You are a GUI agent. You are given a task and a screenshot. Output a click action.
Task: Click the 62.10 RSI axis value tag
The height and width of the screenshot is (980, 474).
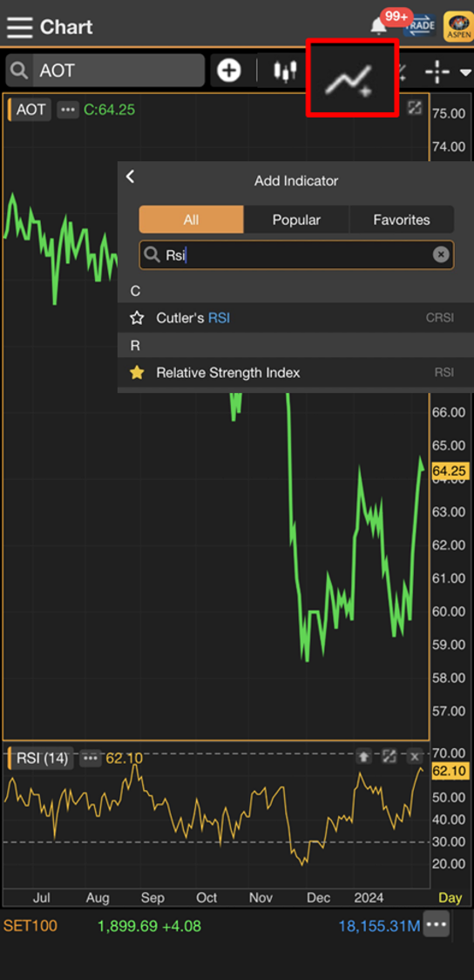pos(449,771)
